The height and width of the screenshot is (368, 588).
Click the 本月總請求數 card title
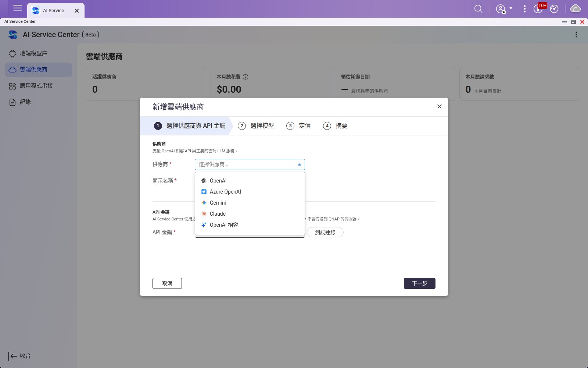[x=480, y=77]
